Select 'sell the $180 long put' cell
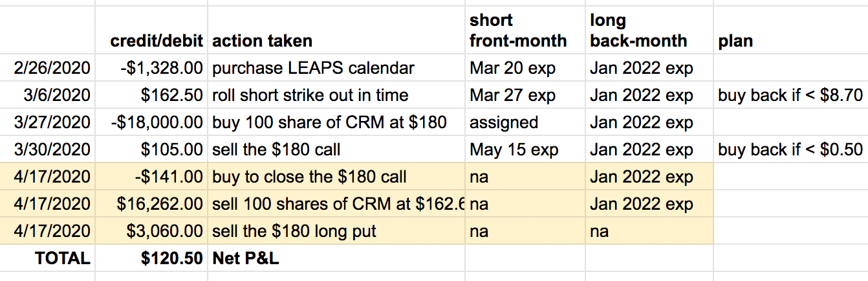This screenshot has height=281, width=868. 336,231
